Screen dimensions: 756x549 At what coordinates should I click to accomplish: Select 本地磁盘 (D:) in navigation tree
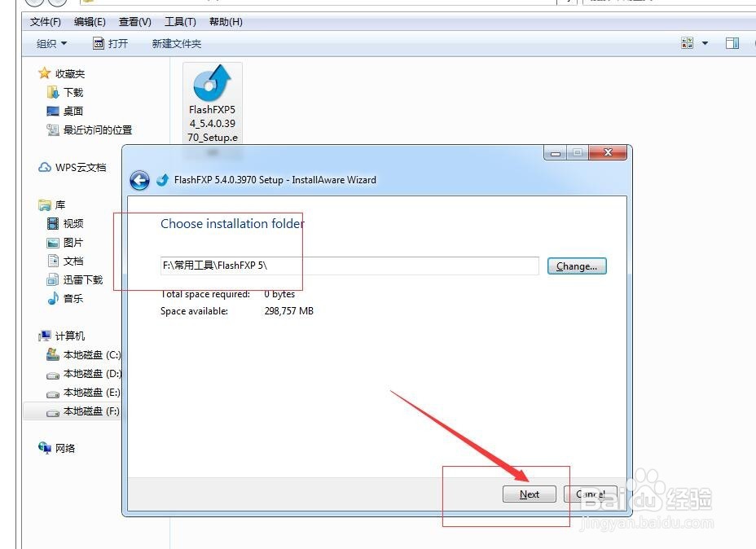pyautogui.click(x=92, y=374)
